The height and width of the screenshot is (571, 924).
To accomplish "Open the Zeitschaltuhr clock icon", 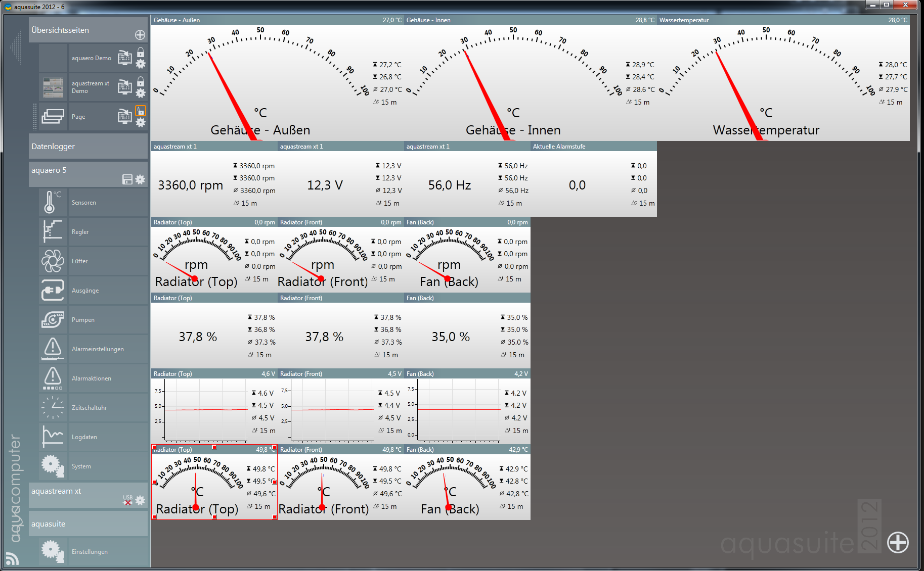I will coord(53,407).
